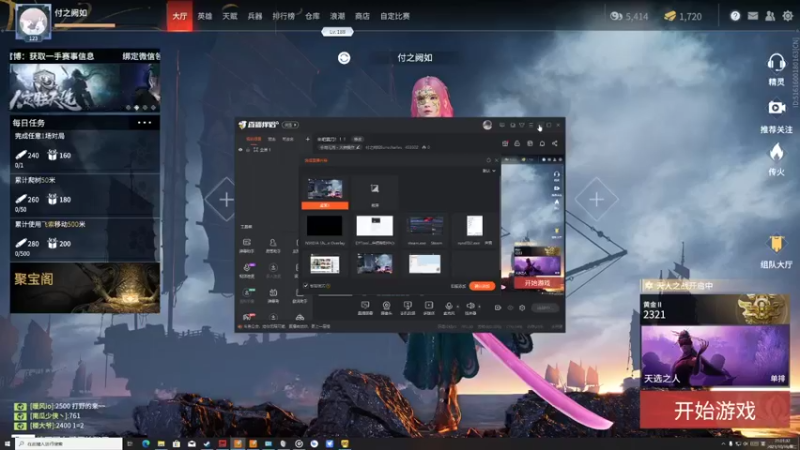This screenshot has height=450, width=800.
Task: Open the mail envelope icon
Action: tap(753, 16)
